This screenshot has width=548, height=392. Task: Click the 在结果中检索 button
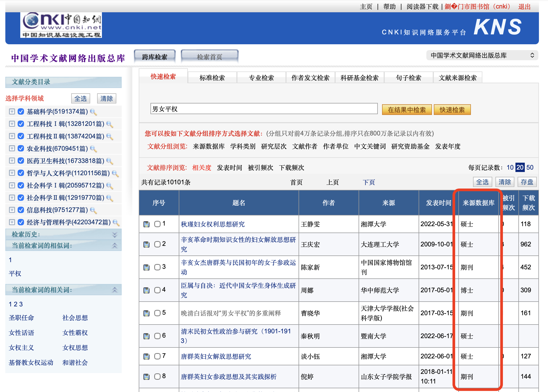coord(407,110)
